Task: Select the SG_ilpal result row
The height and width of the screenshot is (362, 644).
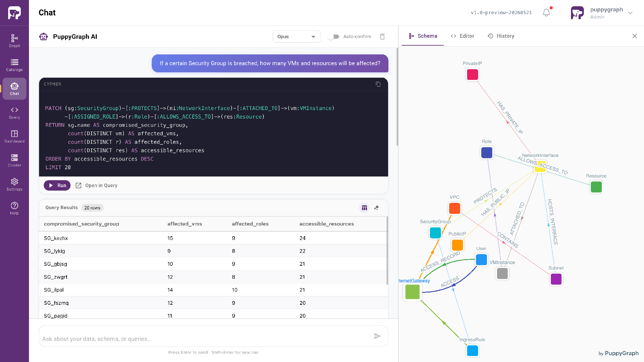Action: coord(213,290)
